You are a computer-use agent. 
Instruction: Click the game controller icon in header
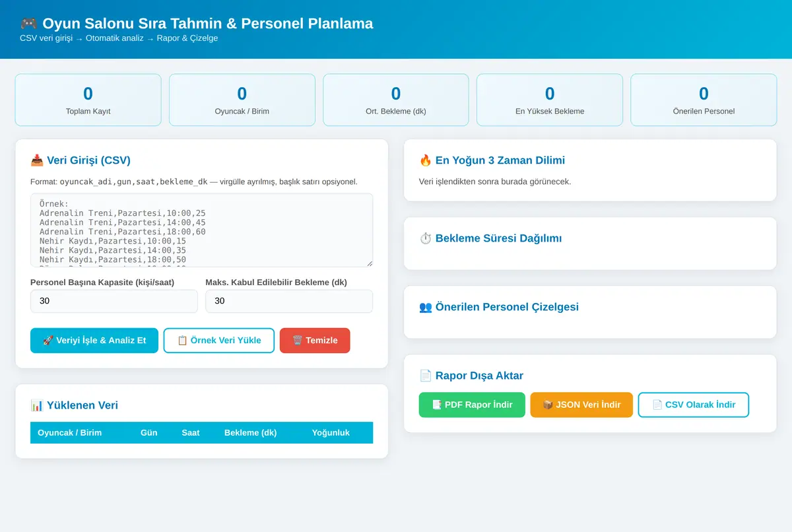[x=28, y=24]
